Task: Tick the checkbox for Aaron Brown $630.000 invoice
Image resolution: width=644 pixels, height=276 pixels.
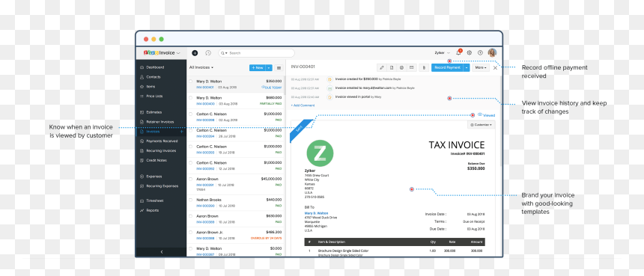Action: (x=190, y=215)
